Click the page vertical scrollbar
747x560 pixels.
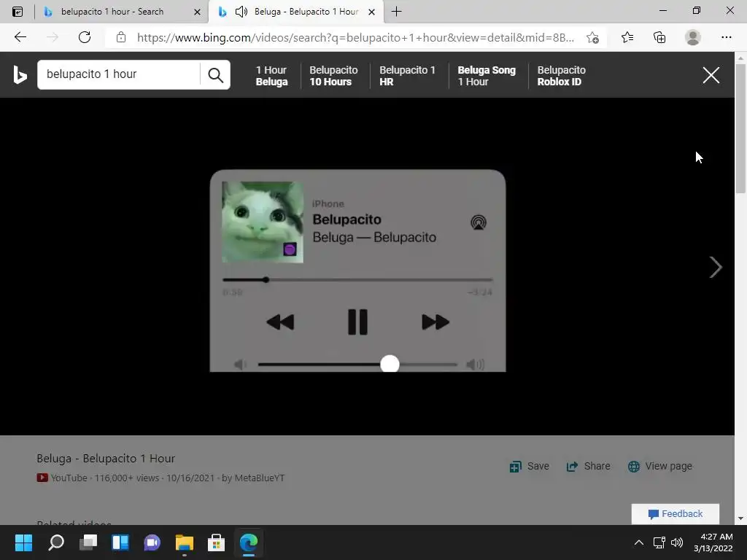pyautogui.click(x=740, y=128)
